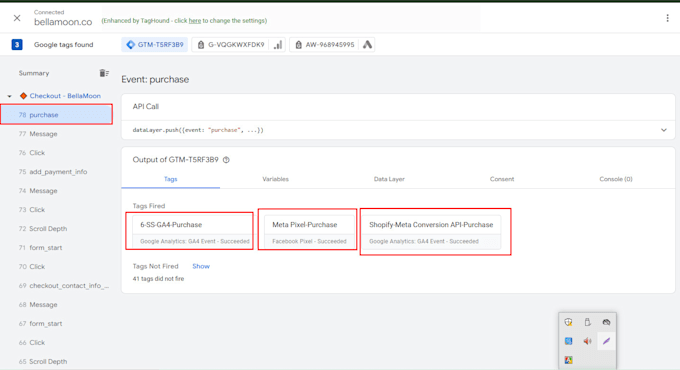Select event 74 Message
The width and height of the screenshot is (680, 370).
(x=57, y=190)
